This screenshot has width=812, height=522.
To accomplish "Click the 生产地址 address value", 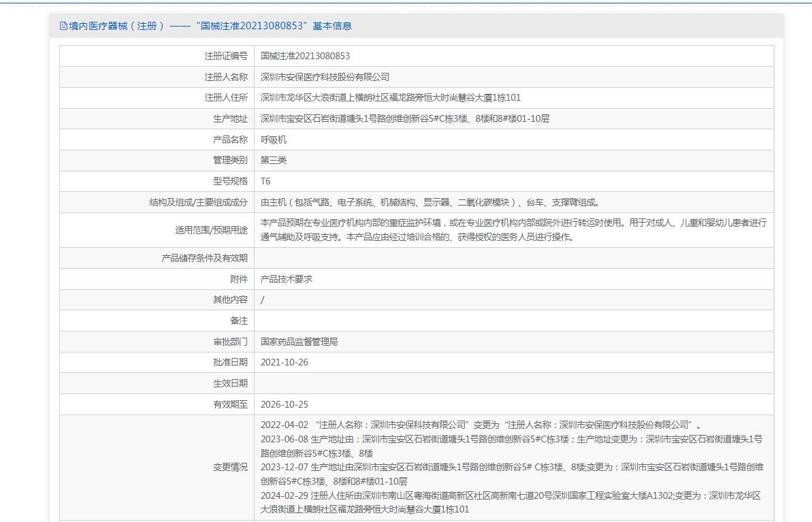I will [404, 118].
